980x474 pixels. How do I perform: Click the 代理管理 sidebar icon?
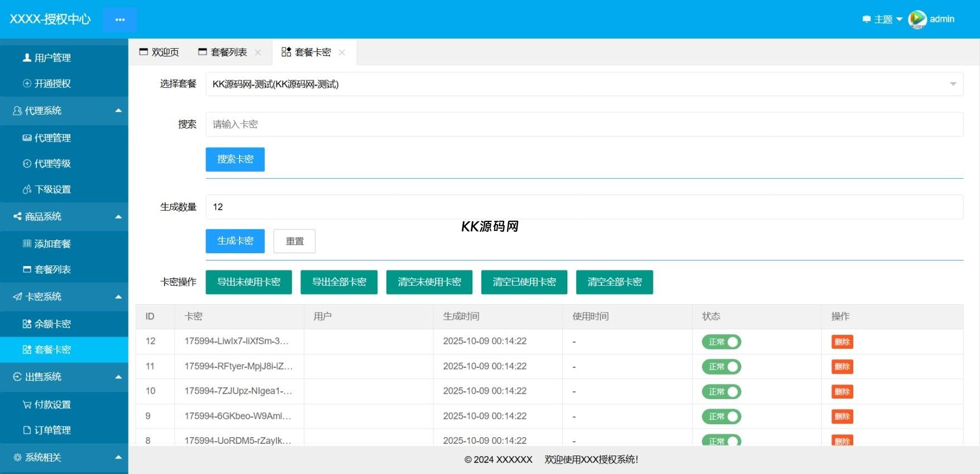(26, 138)
